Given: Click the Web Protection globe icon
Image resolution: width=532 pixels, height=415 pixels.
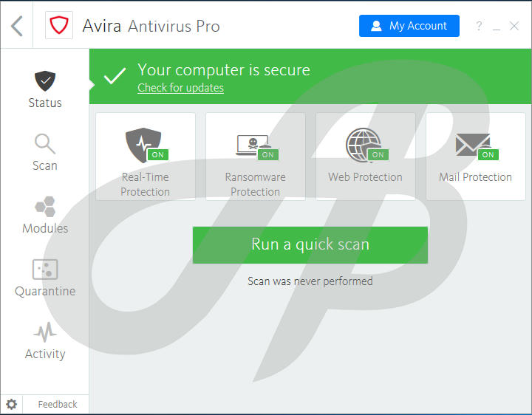Looking at the screenshot, I should [x=363, y=145].
